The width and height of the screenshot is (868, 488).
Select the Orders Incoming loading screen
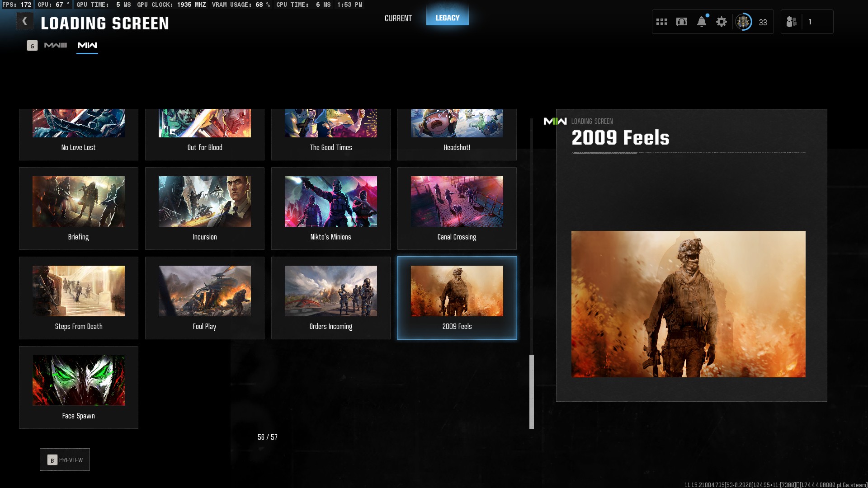click(x=331, y=298)
